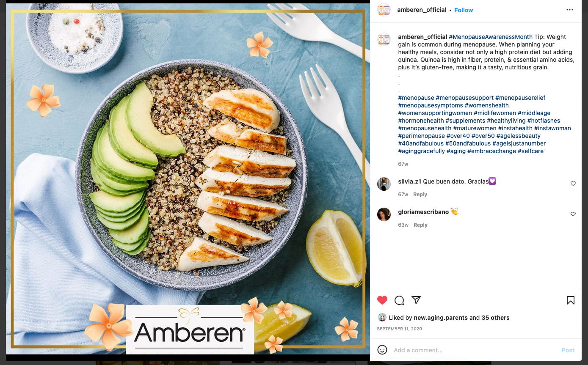Open emoji picker smiley icon
Viewport: 588px width, 365px height.
click(x=382, y=350)
